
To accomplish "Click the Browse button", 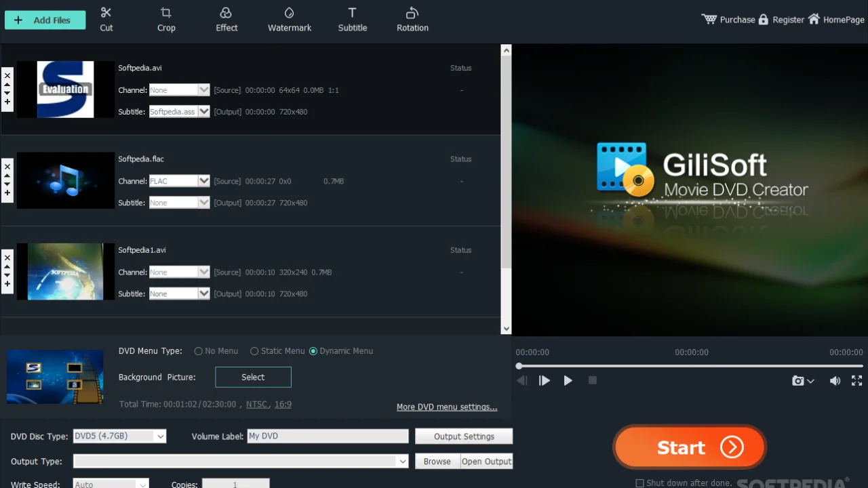I will click(437, 462).
